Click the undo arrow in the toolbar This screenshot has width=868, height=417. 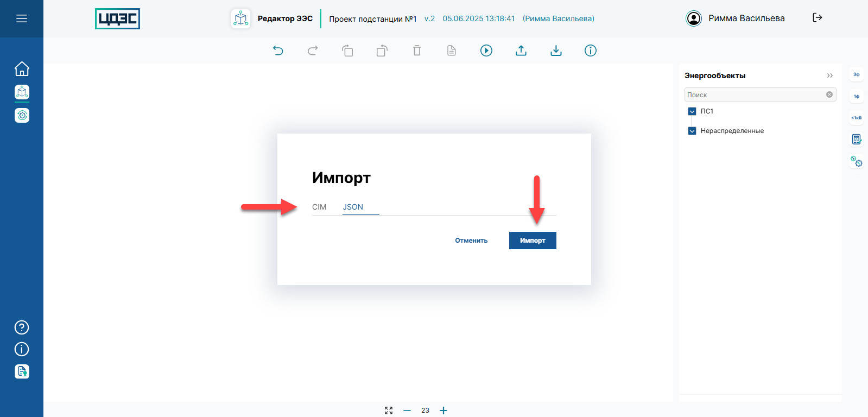tap(278, 50)
